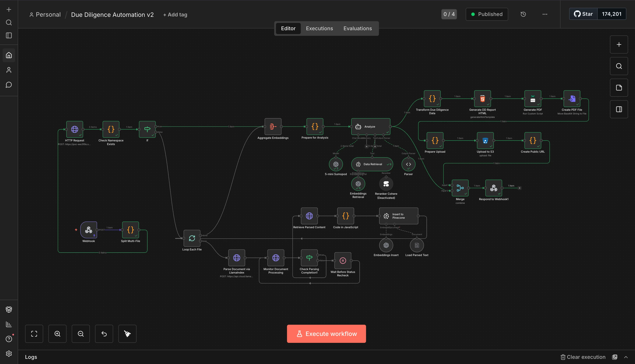Toggle the right side panel open
Viewport: 635px width, 364px height.
pos(619,109)
